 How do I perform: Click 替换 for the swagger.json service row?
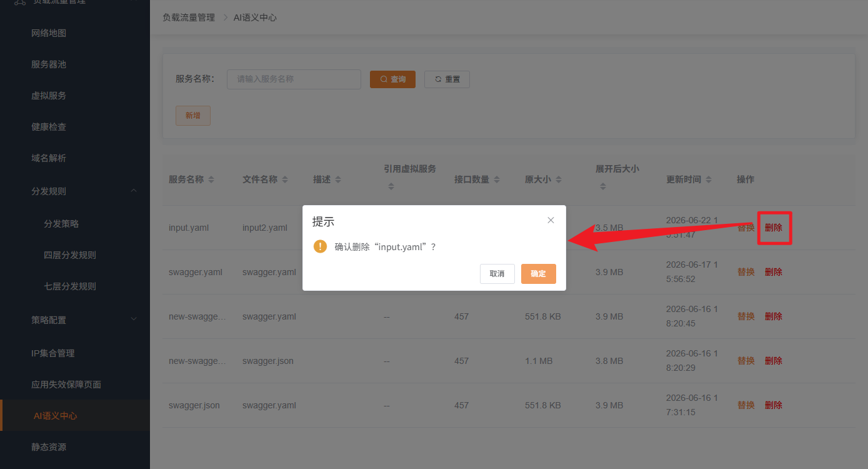(746, 405)
